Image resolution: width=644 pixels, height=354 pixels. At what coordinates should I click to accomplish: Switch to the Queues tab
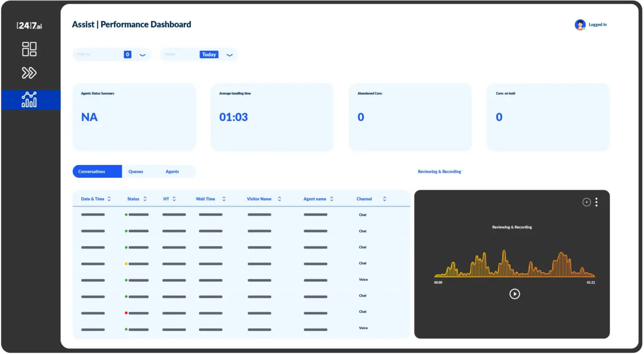click(x=136, y=171)
